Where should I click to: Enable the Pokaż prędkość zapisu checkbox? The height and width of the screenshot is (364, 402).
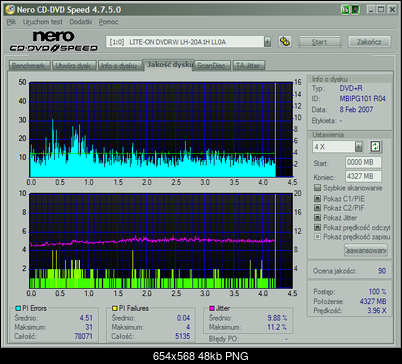tap(317, 237)
